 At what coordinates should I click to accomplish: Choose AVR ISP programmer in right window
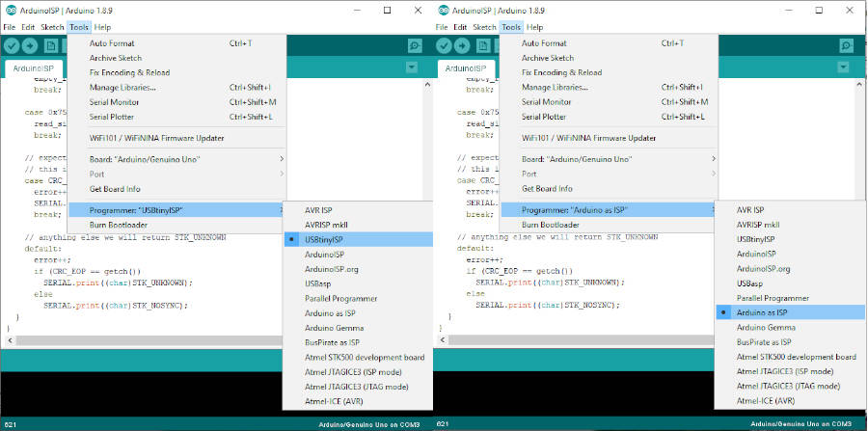[x=750, y=210]
